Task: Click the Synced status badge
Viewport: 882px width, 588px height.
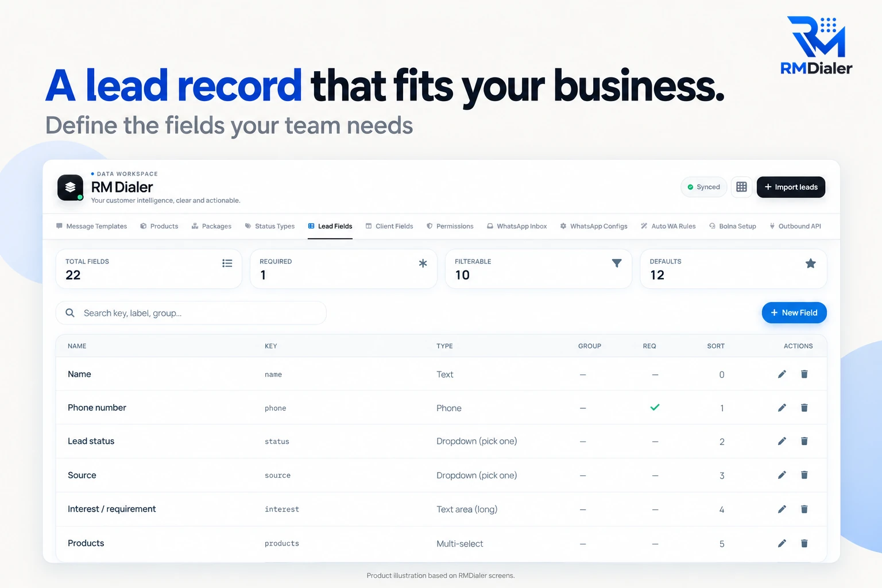Action: [x=704, y=187]
